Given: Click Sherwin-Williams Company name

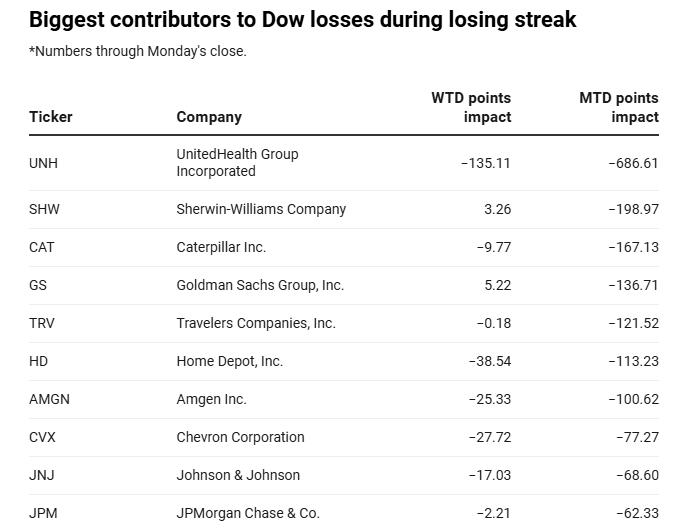Looking at the screenshot, I should pos(261,209).
